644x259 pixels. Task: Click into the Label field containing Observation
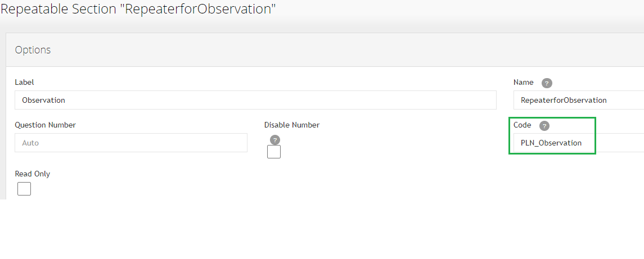click(x=255, y=100)
